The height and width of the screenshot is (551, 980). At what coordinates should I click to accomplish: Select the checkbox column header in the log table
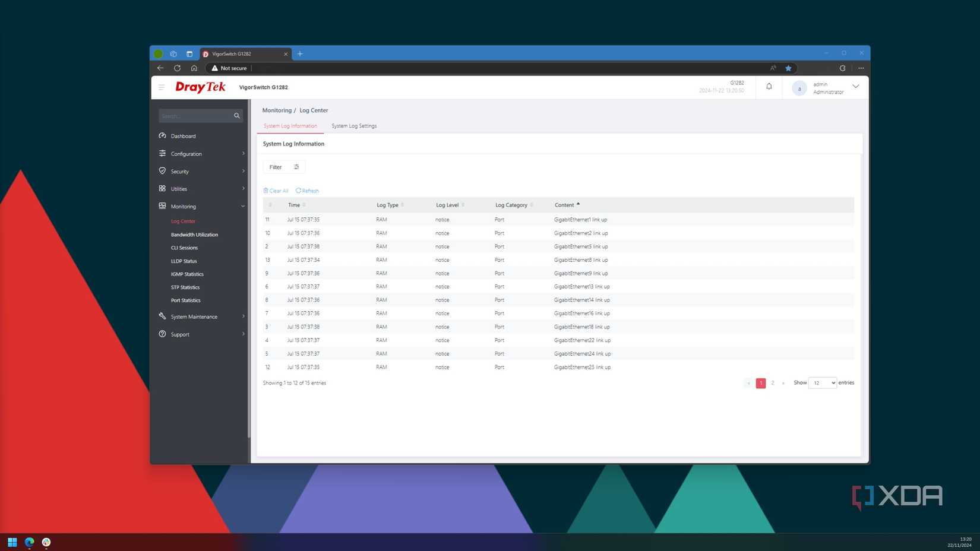click(270, 205)
